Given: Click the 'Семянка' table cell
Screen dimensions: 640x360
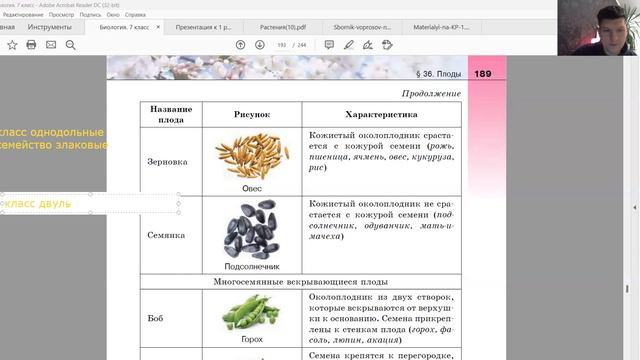Looking at the screenshot, I should click(x=171, y=235).
